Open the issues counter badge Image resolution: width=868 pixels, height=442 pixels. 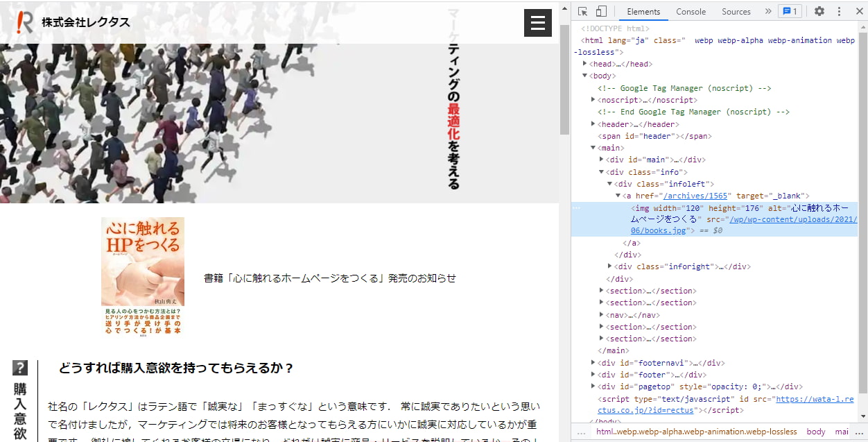pyautogui.click(x=789, y=11)
